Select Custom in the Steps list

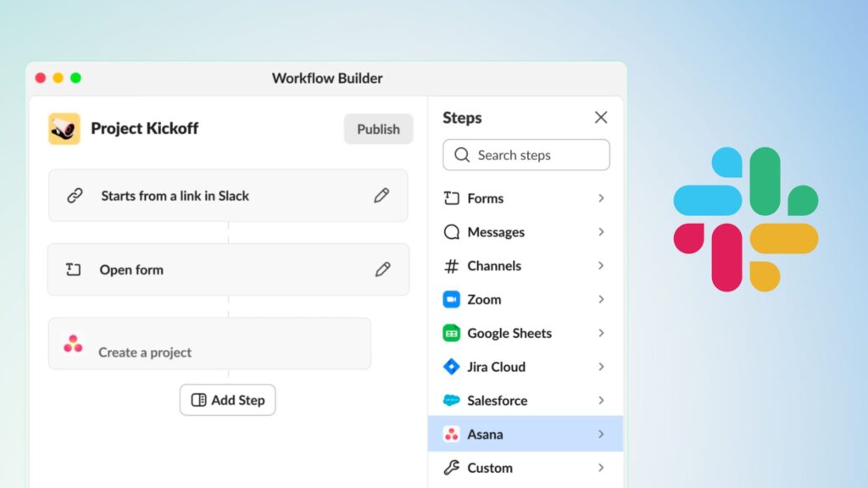click(526, 468)
